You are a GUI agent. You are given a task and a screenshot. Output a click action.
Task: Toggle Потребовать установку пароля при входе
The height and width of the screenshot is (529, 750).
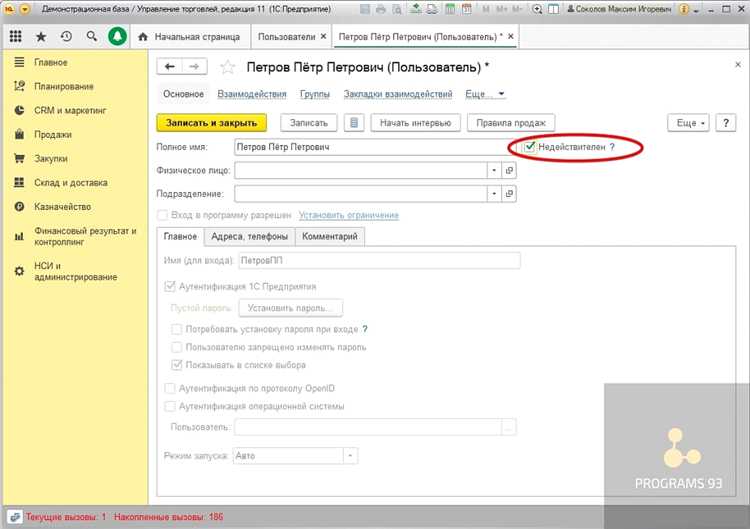tap(176, 329)
